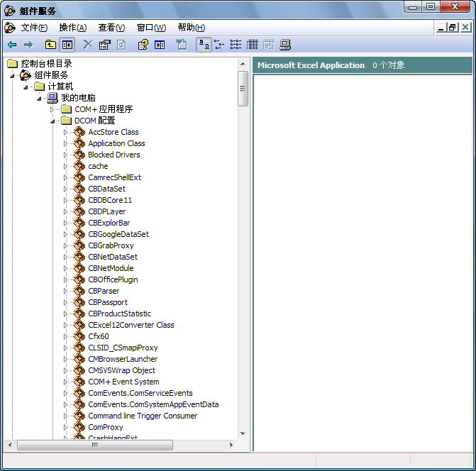This screenshot has width=476, height=471.
Task: Select CMSVSWrap Object item
Action: (121, 370)
